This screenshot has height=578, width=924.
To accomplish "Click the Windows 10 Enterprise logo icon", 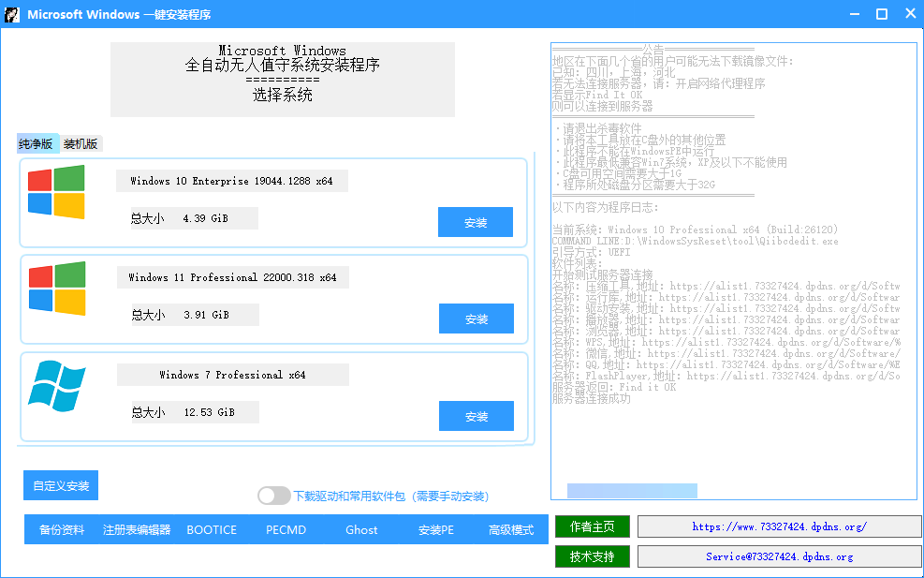I will (56, 192).
